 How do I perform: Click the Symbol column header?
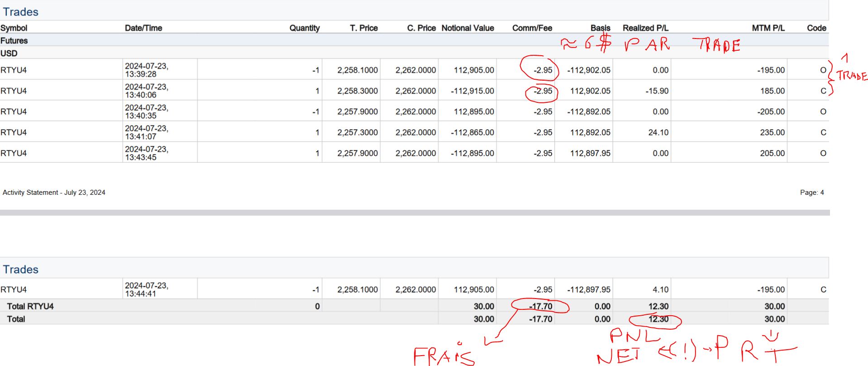click(14, 28)
